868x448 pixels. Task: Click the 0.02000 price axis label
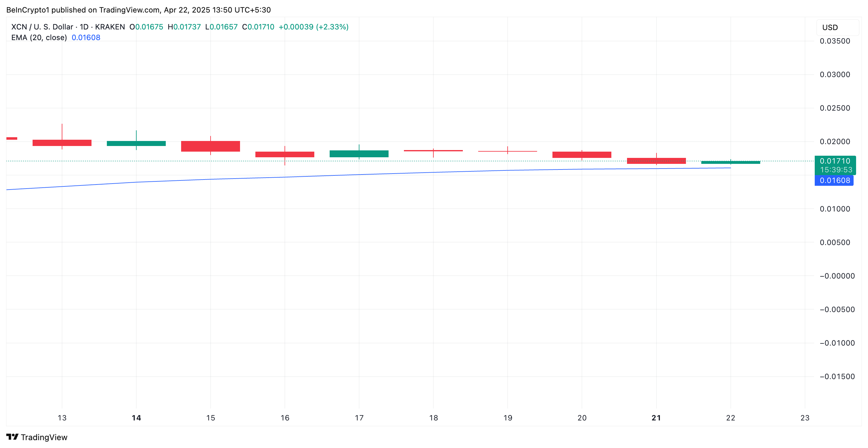[835, 142]
